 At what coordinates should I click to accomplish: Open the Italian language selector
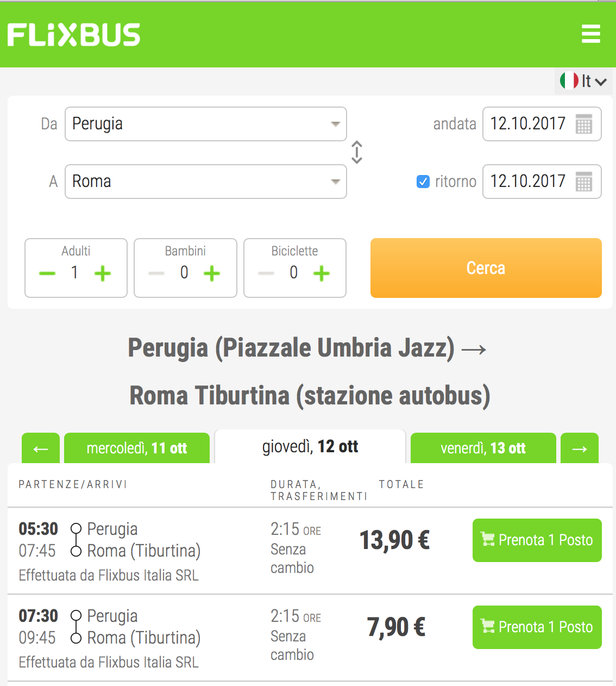pyautogui.click(x=583, y=81)
